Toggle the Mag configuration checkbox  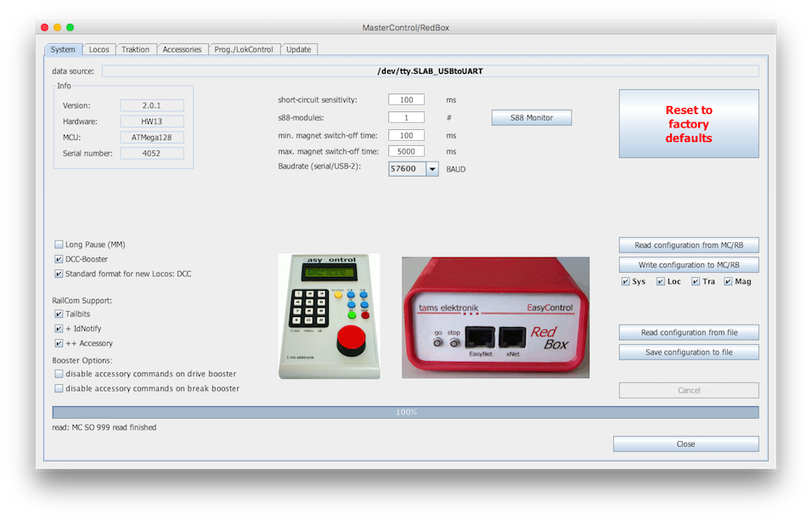click(x=728, y=281)
